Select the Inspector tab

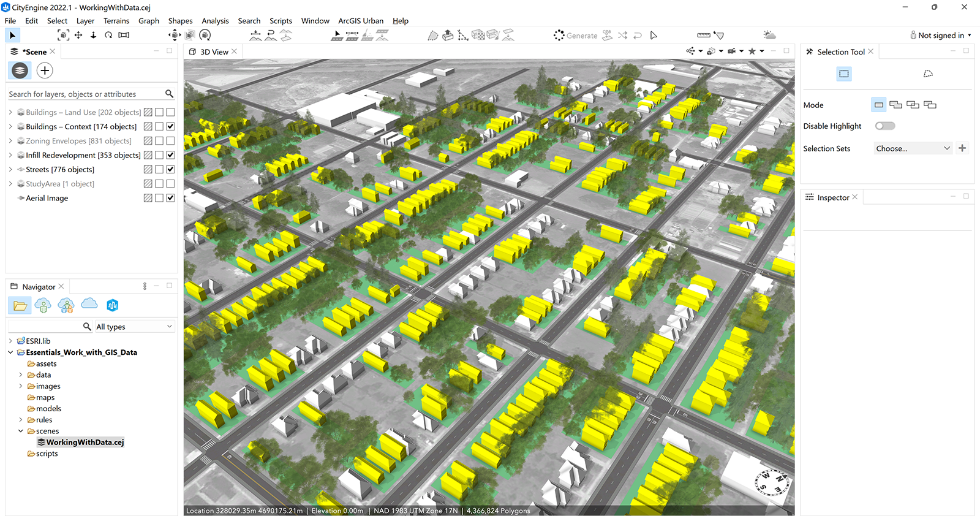(x=832, y=197)
